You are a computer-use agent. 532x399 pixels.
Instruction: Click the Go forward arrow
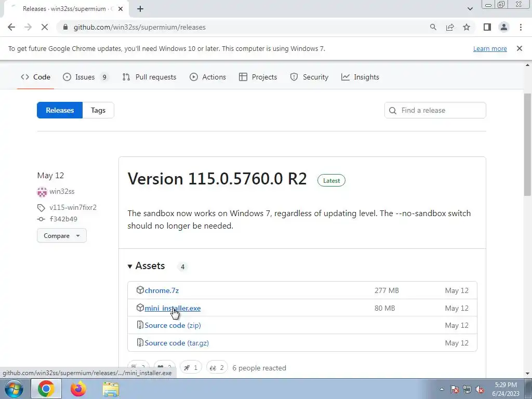coord(28,27)
